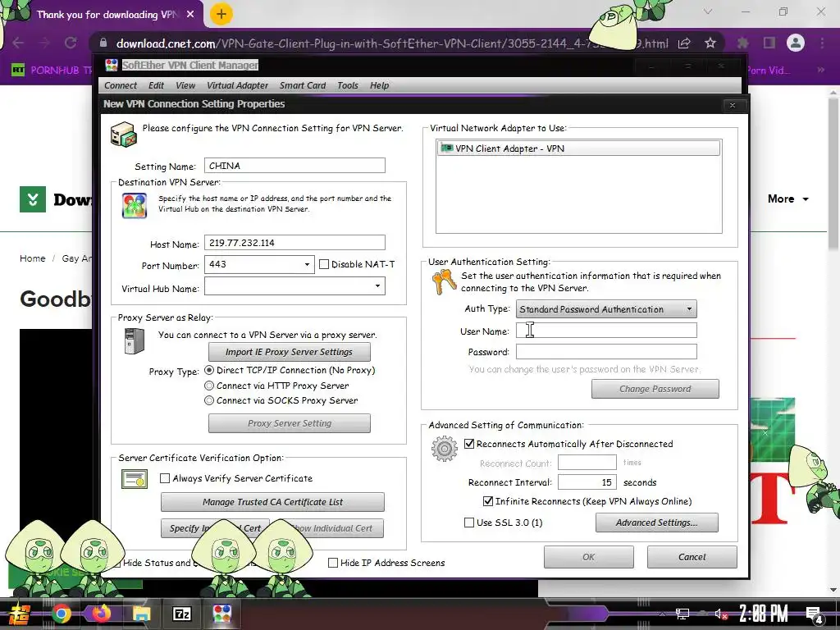
Task: Expand the More menu on CNET page
Action: pyautogui.click(x=788, y=199)
